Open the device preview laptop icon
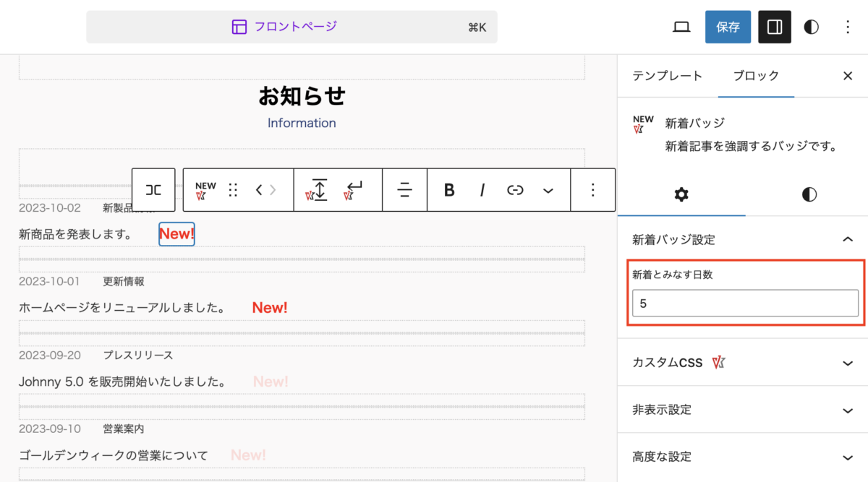This screenshot has height=482, width=868. point(681,27)
